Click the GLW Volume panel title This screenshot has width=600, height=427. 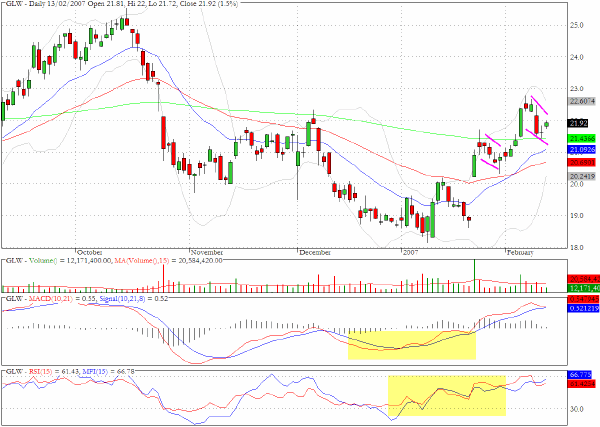coord(114,261)
